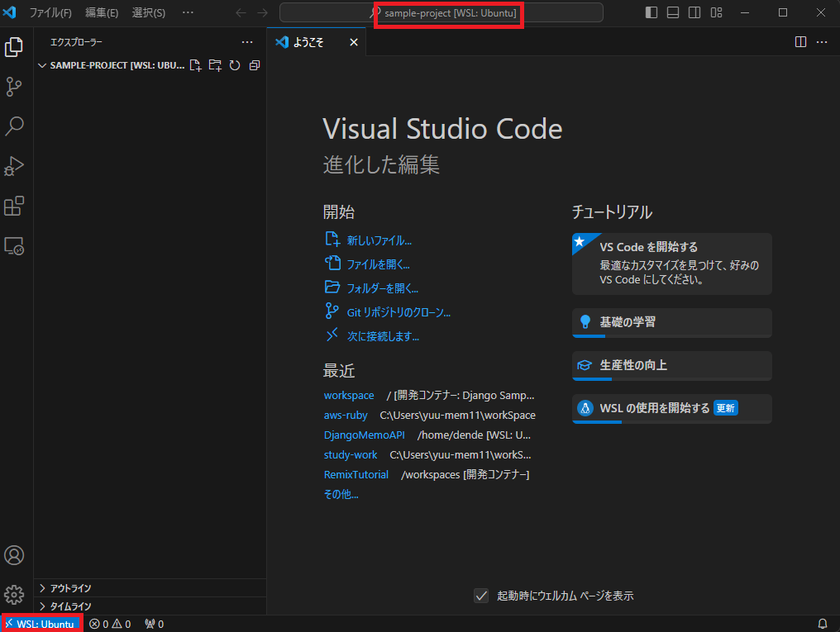Open the WSL: Ubuntu remote indicator

pyautogui.click(x=41, y=624)
